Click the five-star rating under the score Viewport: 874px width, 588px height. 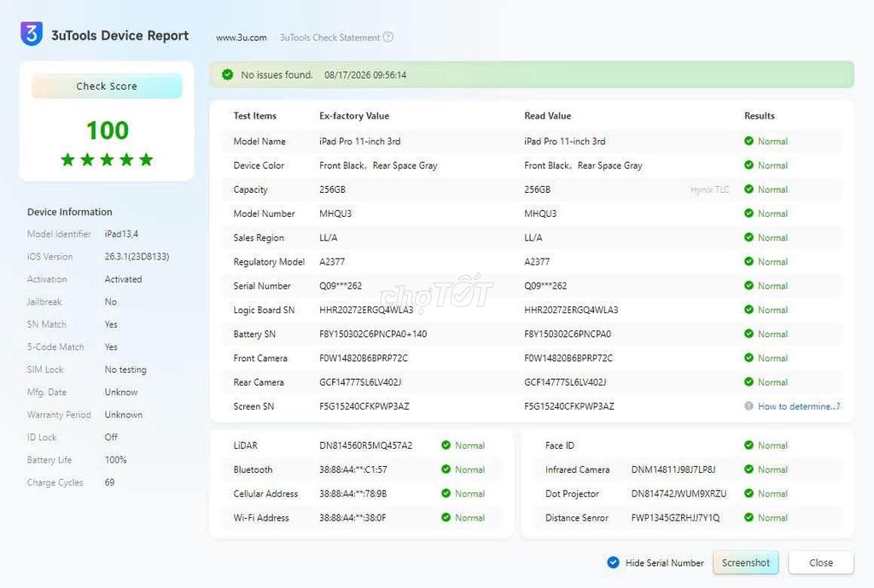point(107,160)
